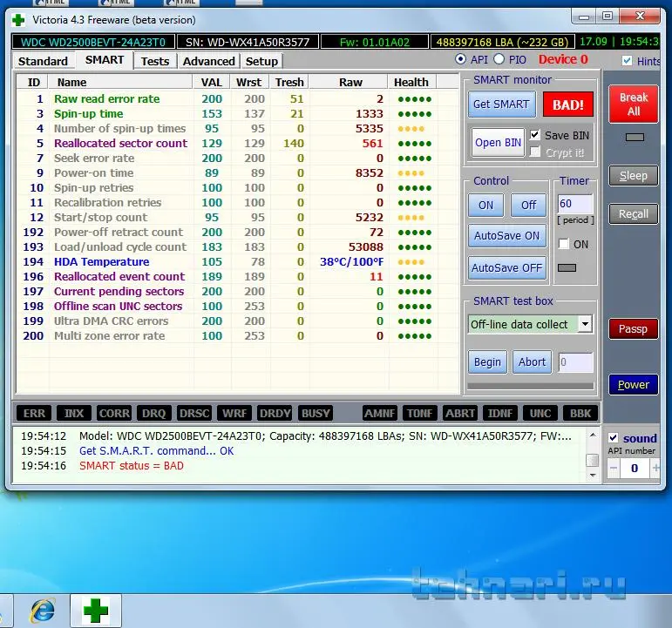Click the Sleep button
The height and width of the screenshot is (628, 672).
tap(634, 176)
